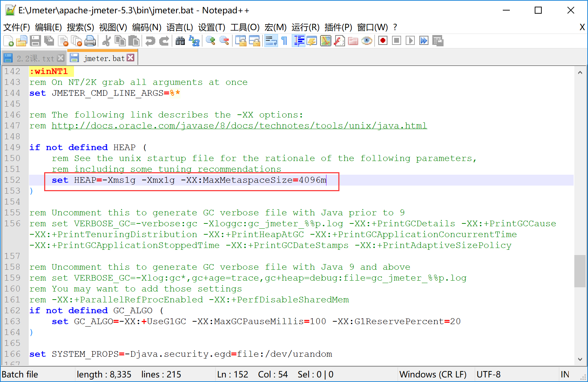The height and width of the screenshot is (382, 588).
Task: Create a new file with New icon
Action: tap(8, 41)
